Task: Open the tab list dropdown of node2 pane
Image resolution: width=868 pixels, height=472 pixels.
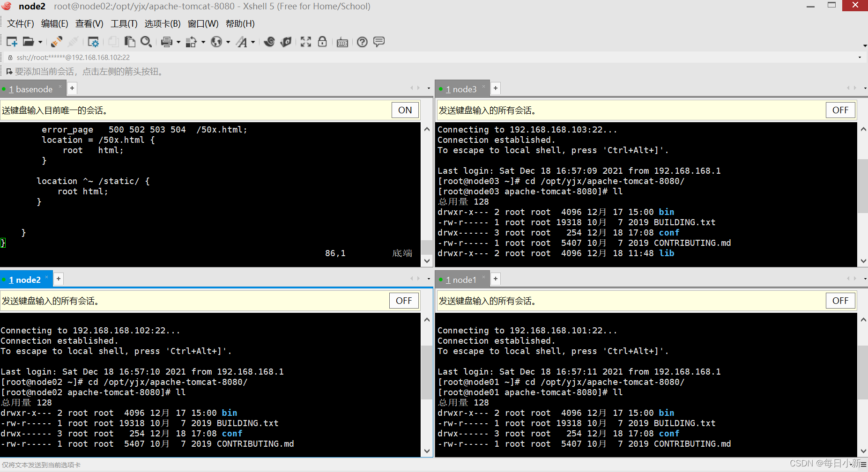Action: coord(429,279)
